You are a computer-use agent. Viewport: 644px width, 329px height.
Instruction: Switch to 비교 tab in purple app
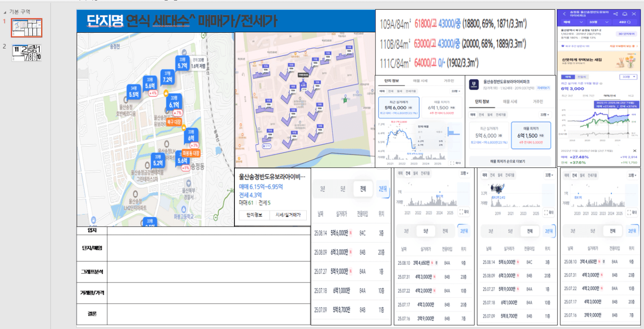(x=631, y=96)
